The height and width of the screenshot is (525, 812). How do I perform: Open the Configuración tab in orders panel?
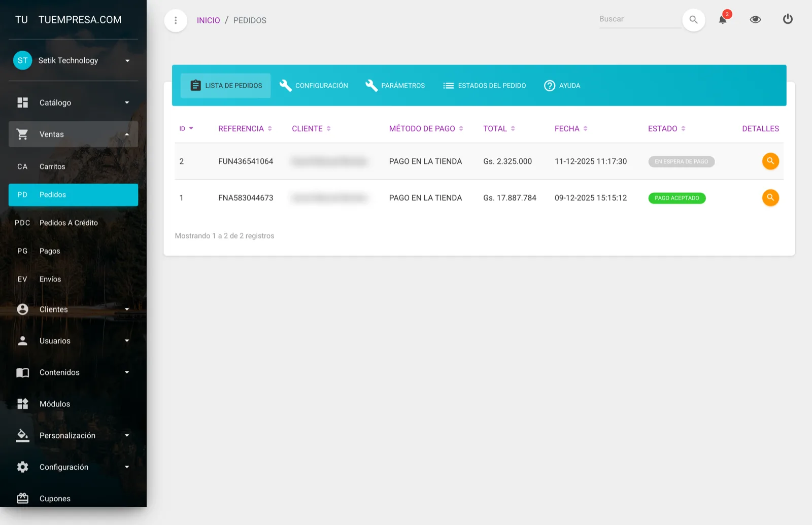point(314,86)
